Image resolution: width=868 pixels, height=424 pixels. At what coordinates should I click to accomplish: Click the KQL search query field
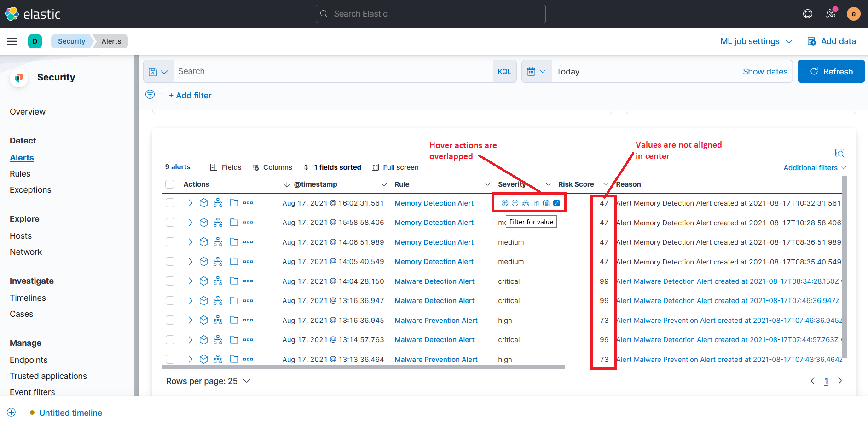[333, 72]
